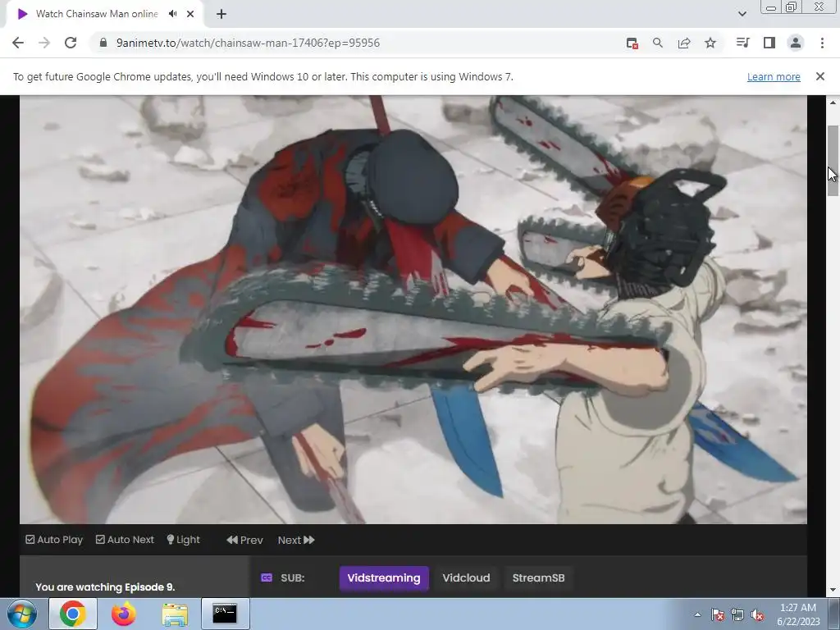Open the Chrome profile avatar

click(x=796, y=43)
